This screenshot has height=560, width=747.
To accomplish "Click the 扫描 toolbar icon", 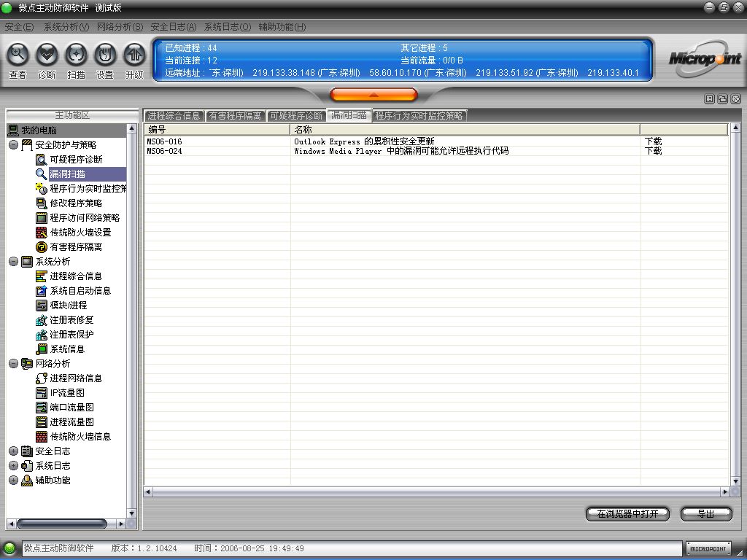I will pyautogui.click(x=76, y=54).
